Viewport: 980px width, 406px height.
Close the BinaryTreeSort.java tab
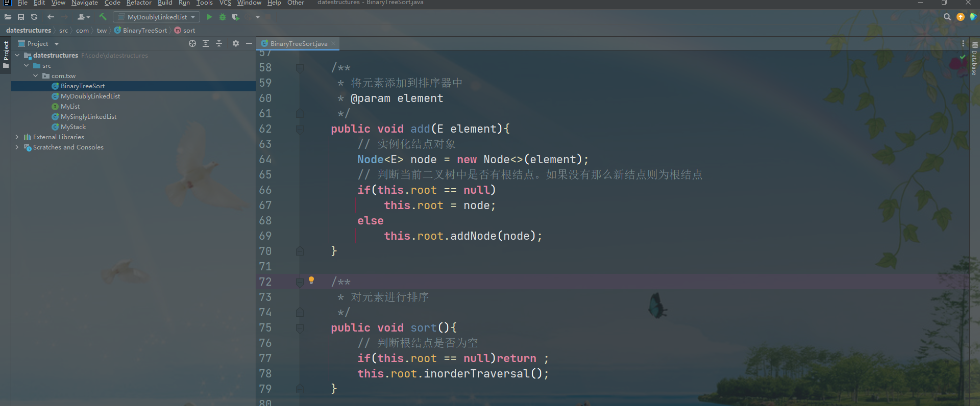[333, 43]
